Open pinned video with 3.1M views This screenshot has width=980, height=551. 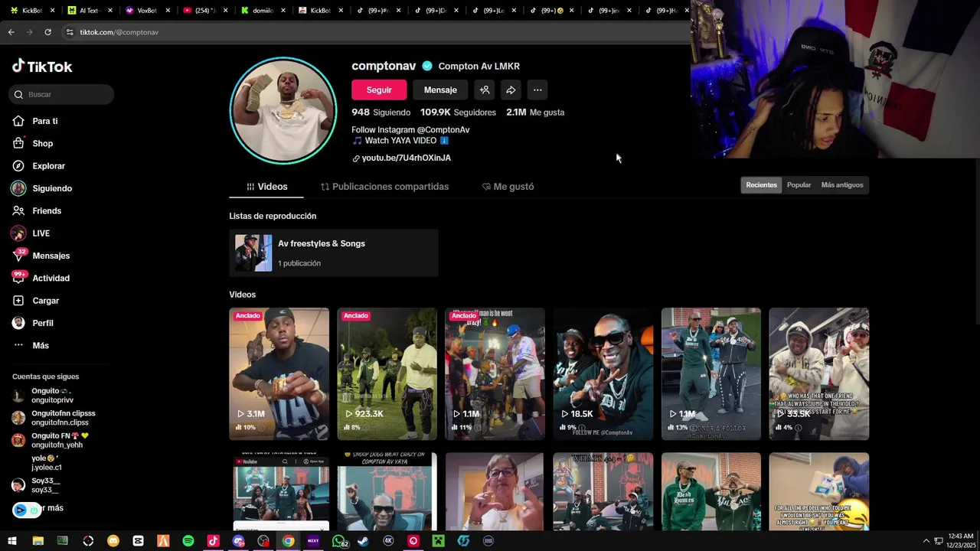coord(279,373)
